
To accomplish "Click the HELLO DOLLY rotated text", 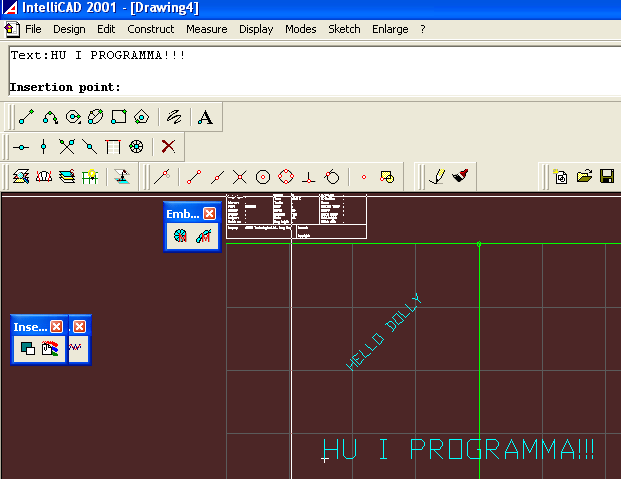I will [384, 332].
